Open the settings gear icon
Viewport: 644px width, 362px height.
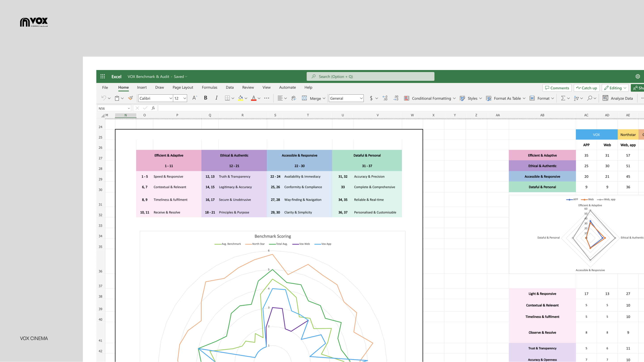(x=638, y=76)
